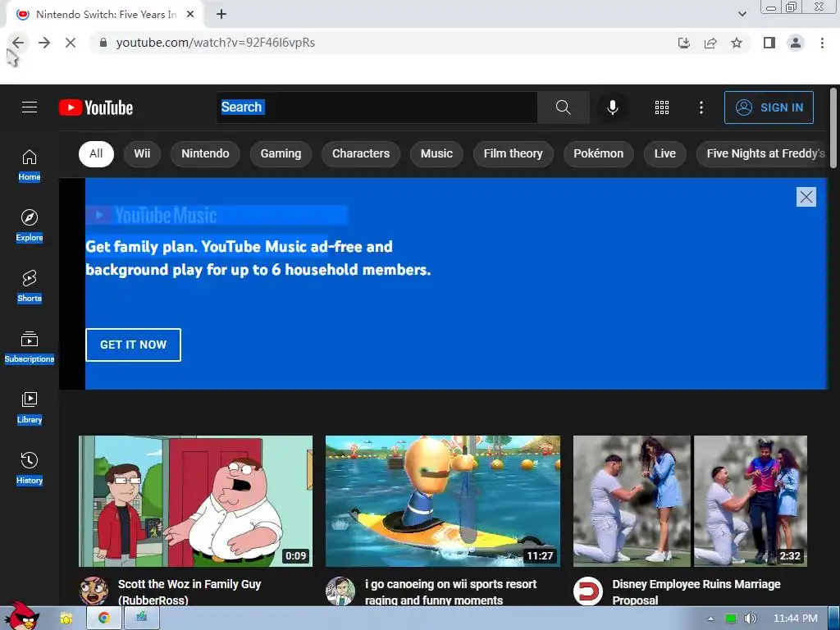This screenshot has width=840, height=630.
Task: Stop loading the page
Action: pos(71,43)
